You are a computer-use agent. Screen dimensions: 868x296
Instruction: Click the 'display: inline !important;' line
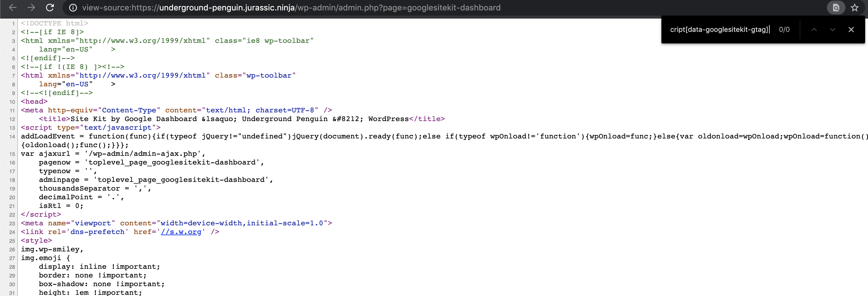(100, 267)
